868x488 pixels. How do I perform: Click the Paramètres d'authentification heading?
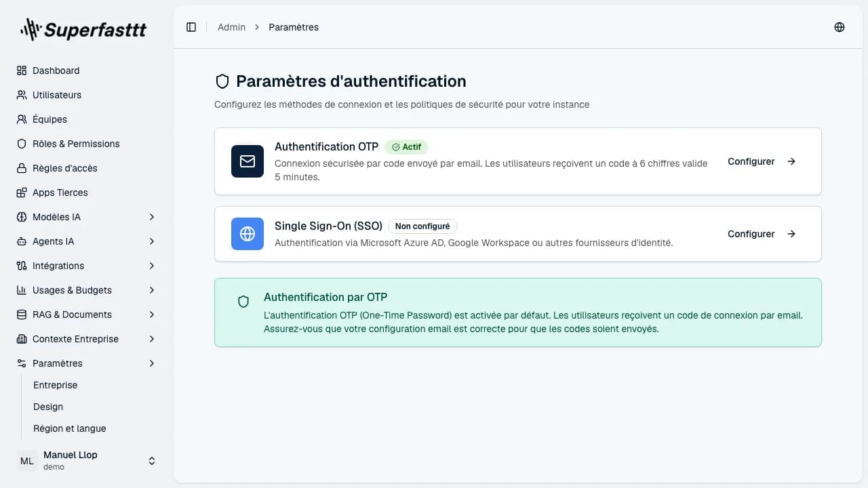(351, 81)
